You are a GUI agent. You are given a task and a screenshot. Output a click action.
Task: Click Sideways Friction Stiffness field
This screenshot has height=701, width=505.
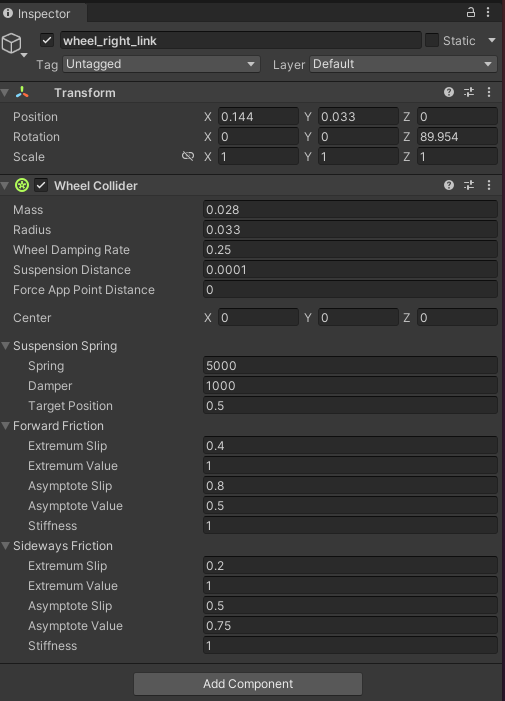[x=350, y=646]
